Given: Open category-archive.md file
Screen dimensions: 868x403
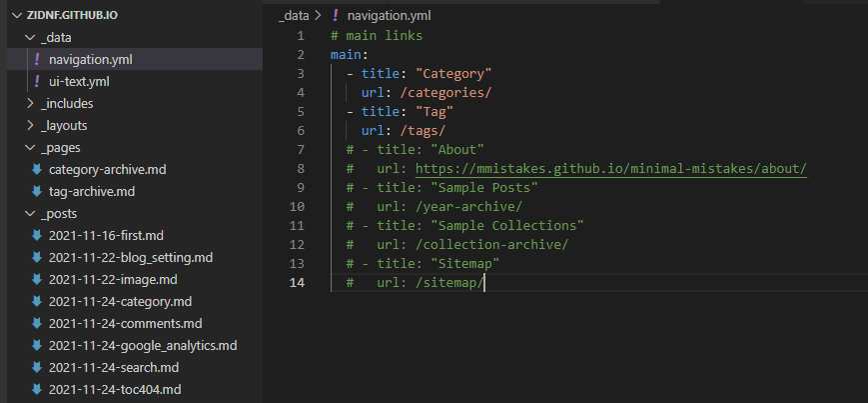Looking at the screenshot, I should coord(108,170).
